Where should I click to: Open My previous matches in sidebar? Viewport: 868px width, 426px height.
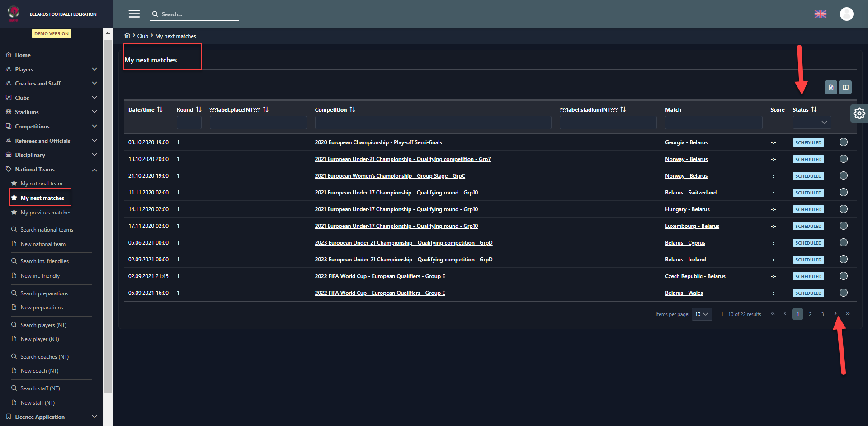coord(46,213)
